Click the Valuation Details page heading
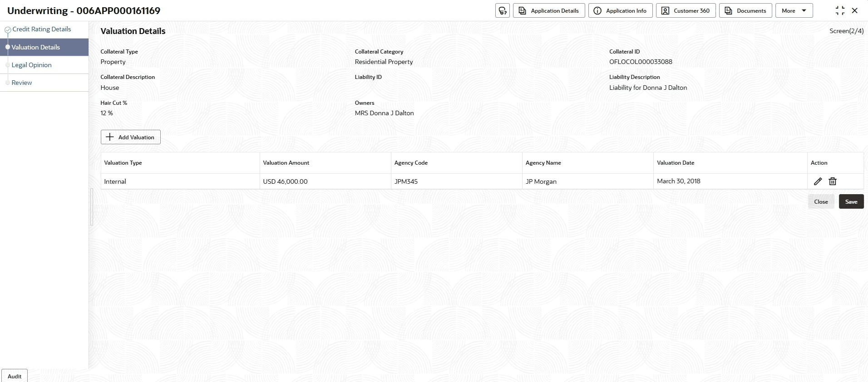 click(133, 31)
